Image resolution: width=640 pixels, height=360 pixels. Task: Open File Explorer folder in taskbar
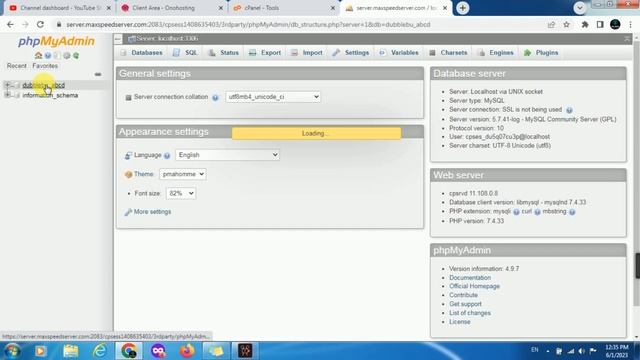71,351
